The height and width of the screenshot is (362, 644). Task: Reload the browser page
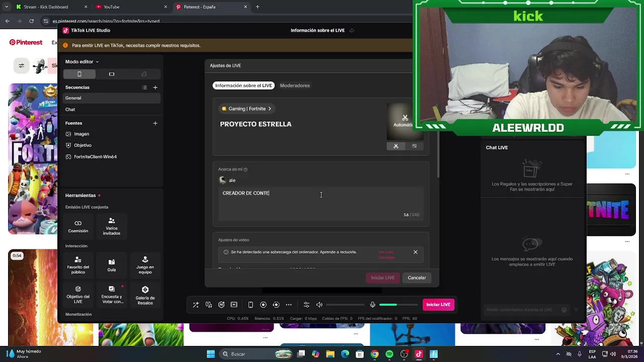point(31,21)
